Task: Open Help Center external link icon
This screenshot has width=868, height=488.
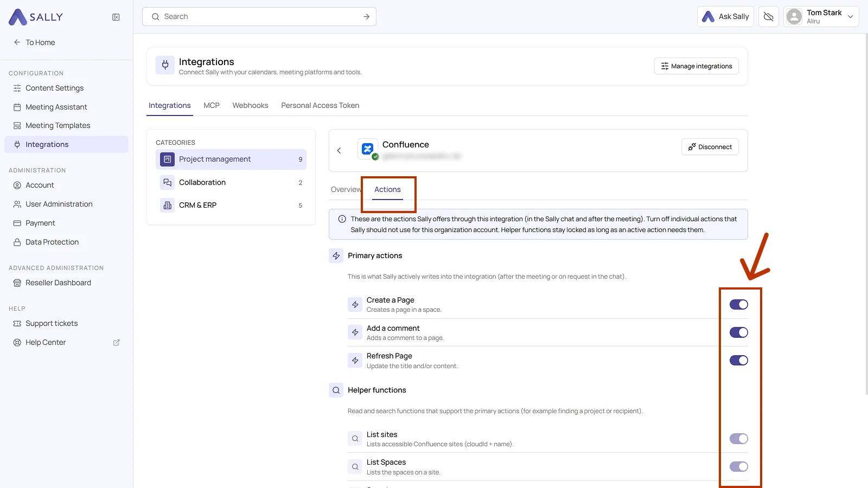Action: [116, 343]
